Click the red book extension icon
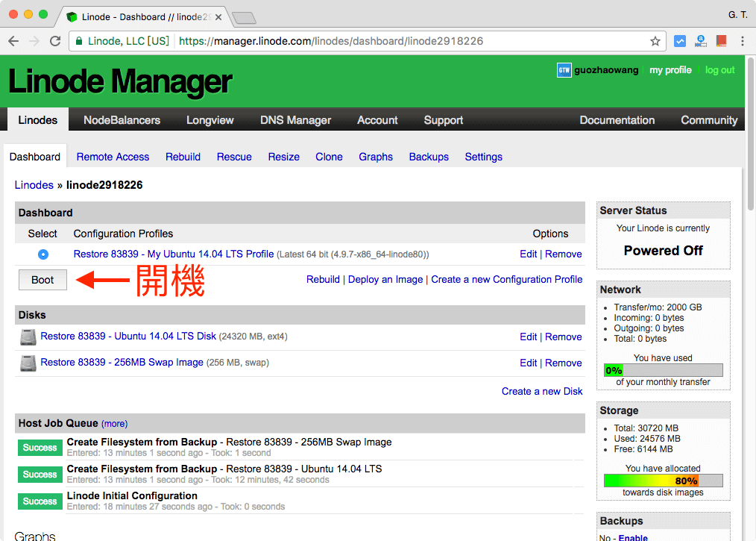Viewport: 756px width, 541px height. [721, 41]
